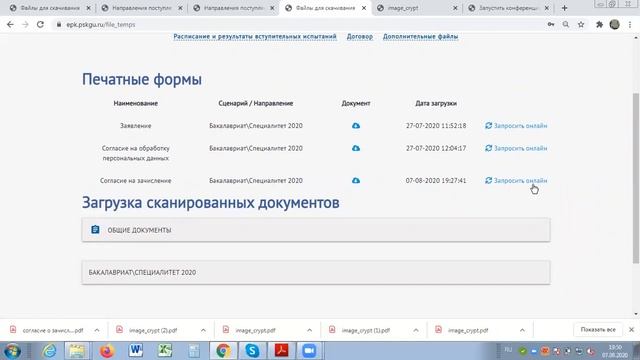This screenshot has width=640, height=360.
Task: Open downloaded согласие о зачисл...pdf file
Action: tap(52, 330)
